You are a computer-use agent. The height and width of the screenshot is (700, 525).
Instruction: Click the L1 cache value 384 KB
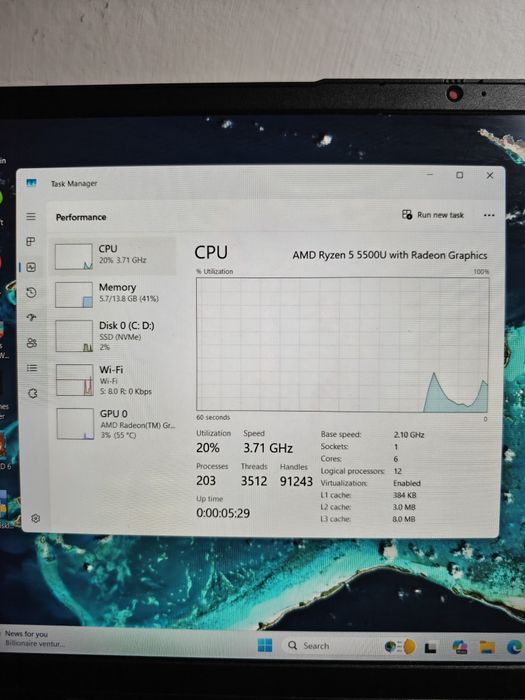[404, 495]
